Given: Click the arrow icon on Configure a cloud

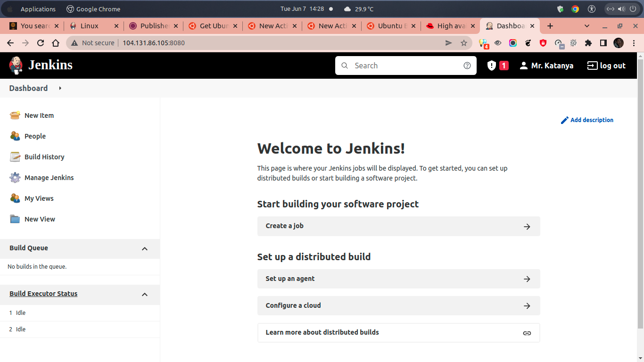Looking at the screenshot, I should point(527,306).
